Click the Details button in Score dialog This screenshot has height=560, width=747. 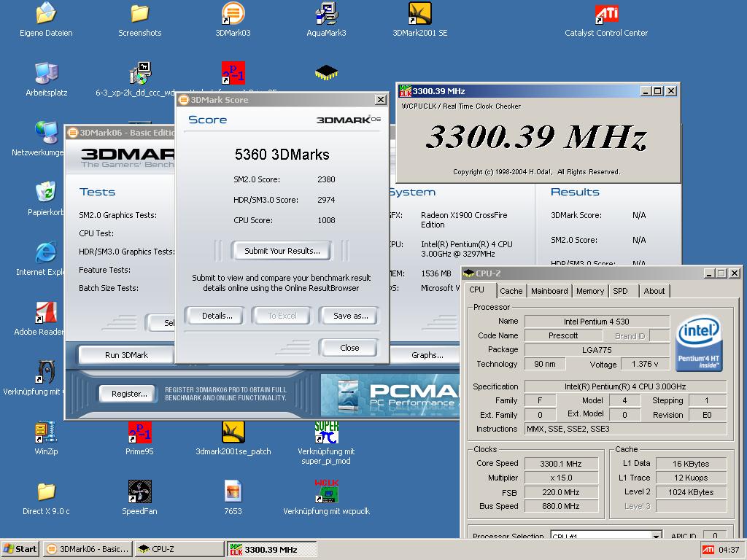coord(217,316)
